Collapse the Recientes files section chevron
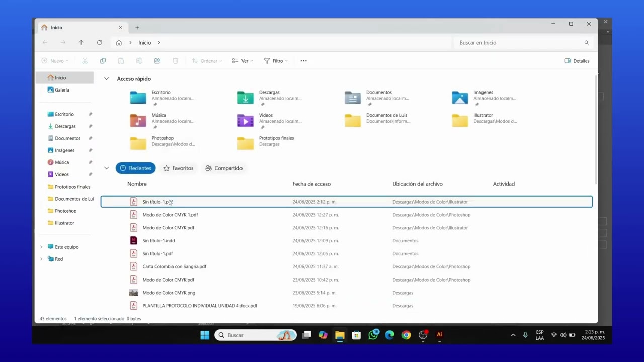Viewport: 644px width, 362px height. point(106,168)
